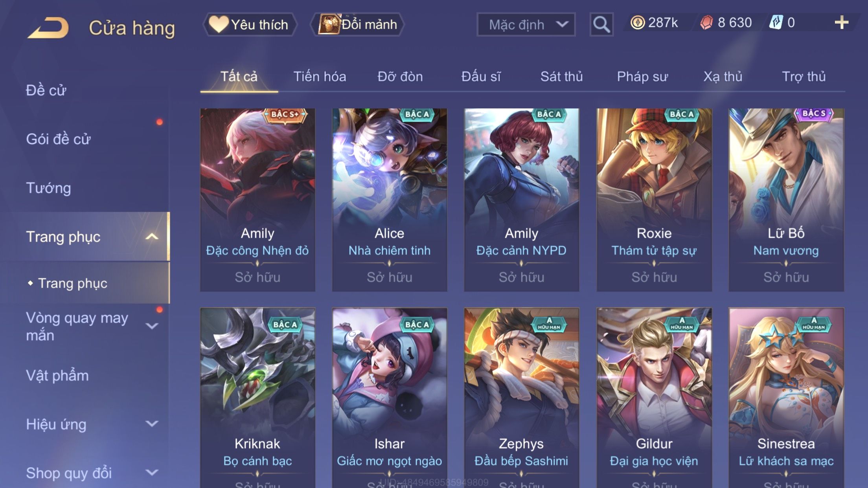This screenshot has height=488, width=868.
Task: Expand the Shop quy đổi section
Action: point(152,472)
